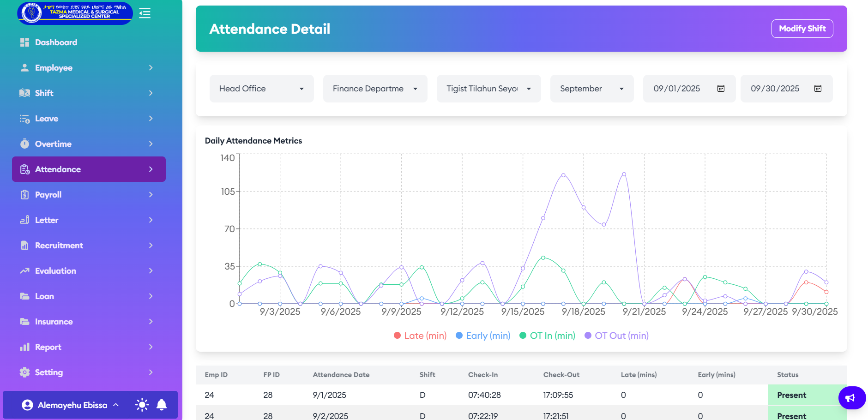This screenshot has width=868, height=420.
Task: Open calendar picker for end date 09/30/2025
Action: [818, 89]
